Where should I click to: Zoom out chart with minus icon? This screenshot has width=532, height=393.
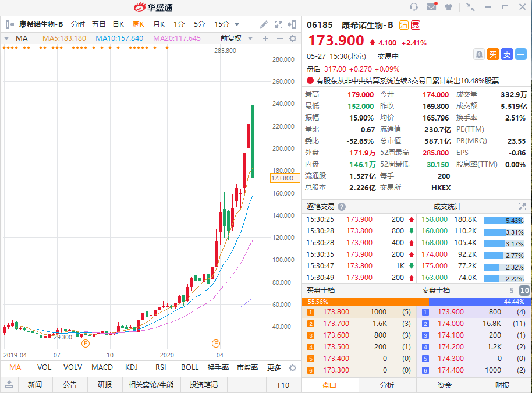[x=280, y=38]
